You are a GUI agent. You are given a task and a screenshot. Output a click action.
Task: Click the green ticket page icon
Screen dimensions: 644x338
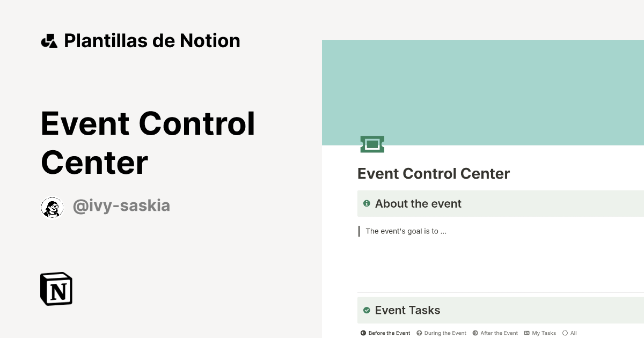coord(372,144)
